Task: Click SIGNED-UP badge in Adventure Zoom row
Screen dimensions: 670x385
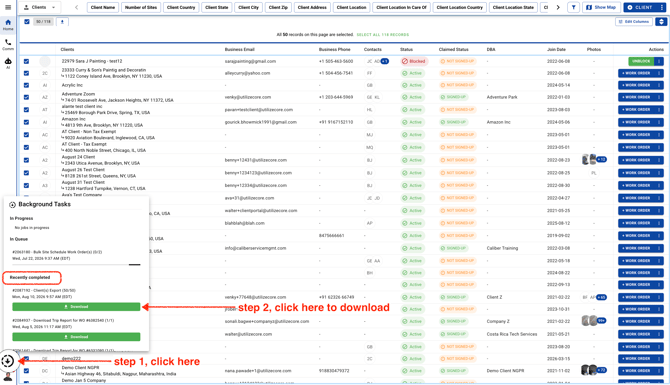Action: tap(453, 97)
